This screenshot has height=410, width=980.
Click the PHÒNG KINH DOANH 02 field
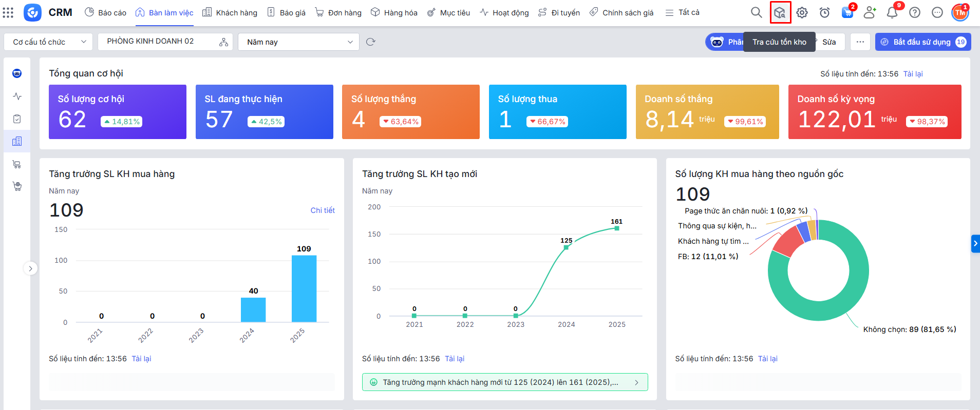point(159,42)
